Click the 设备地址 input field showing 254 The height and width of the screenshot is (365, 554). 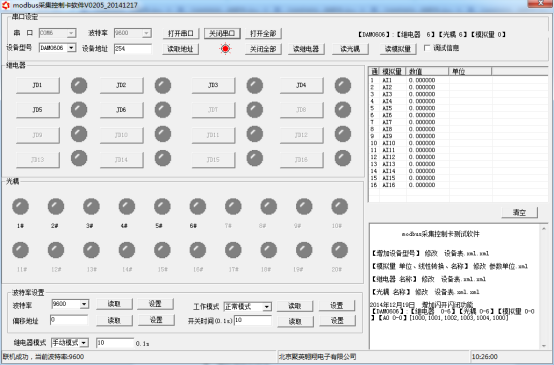pos(133,48)
